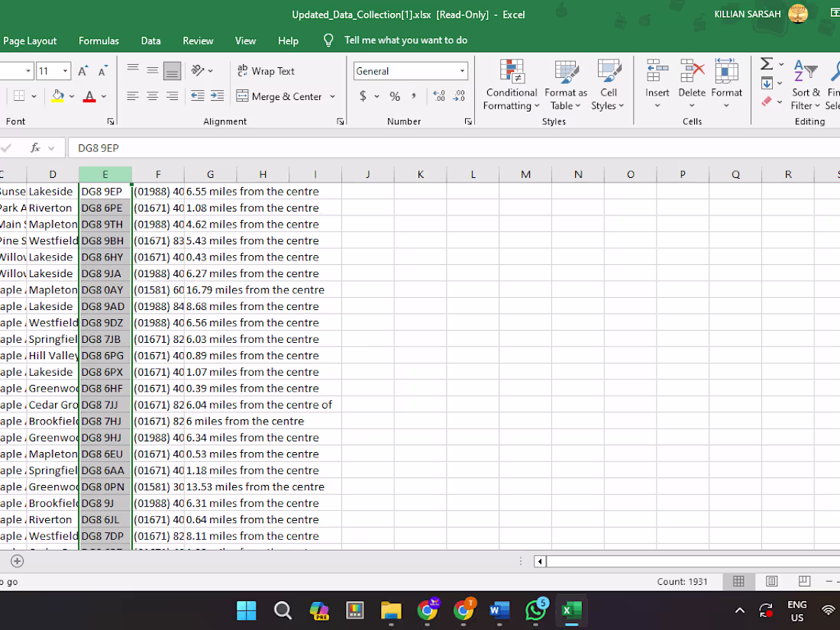Apply top align to cells
Screen dimensions: 840x630
point(133,70)
